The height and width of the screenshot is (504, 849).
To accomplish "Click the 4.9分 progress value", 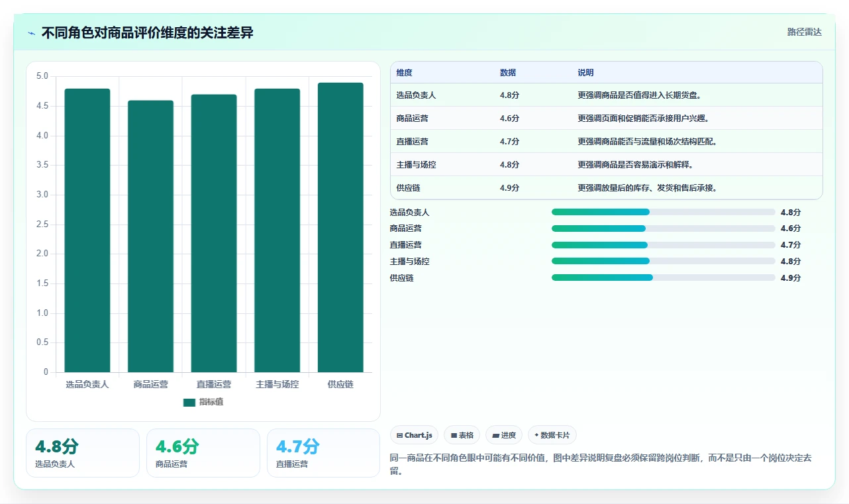I will pyautogui.click(x=791, y=278).
